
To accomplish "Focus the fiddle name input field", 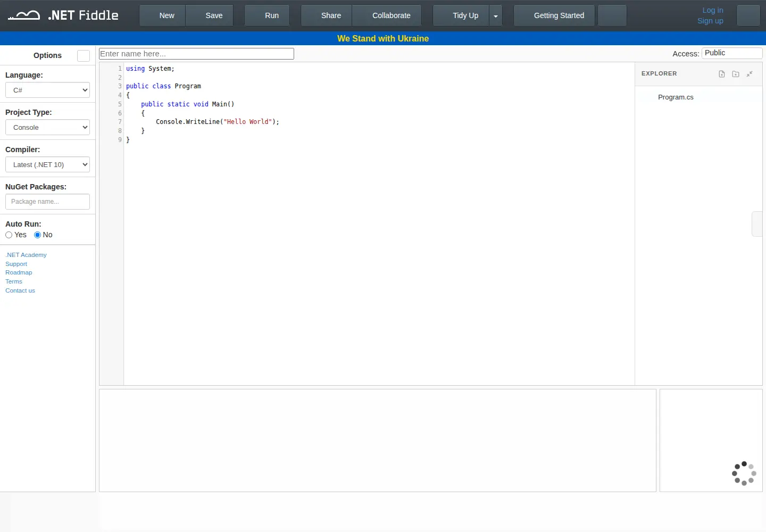I will point(196,54).
